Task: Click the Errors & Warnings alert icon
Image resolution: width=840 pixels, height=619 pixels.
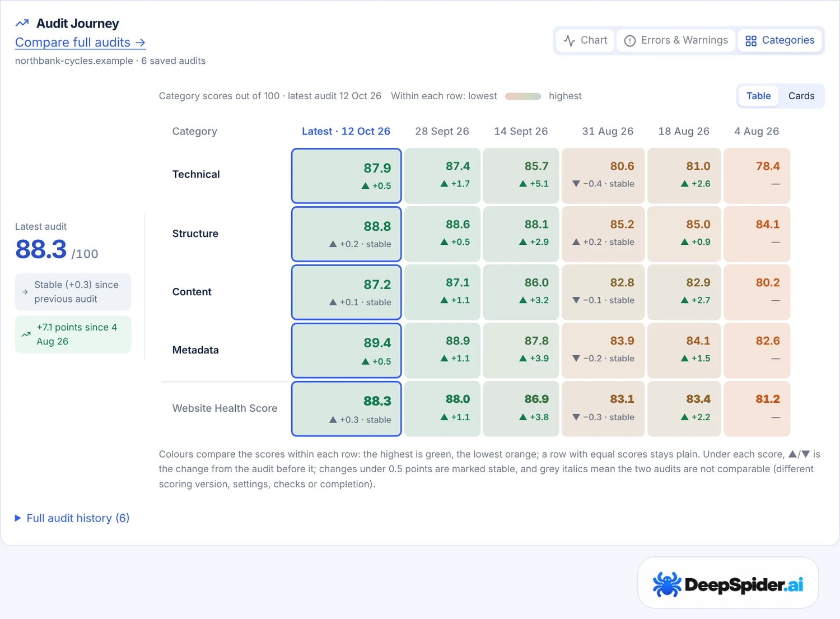Action: [630, 41]
